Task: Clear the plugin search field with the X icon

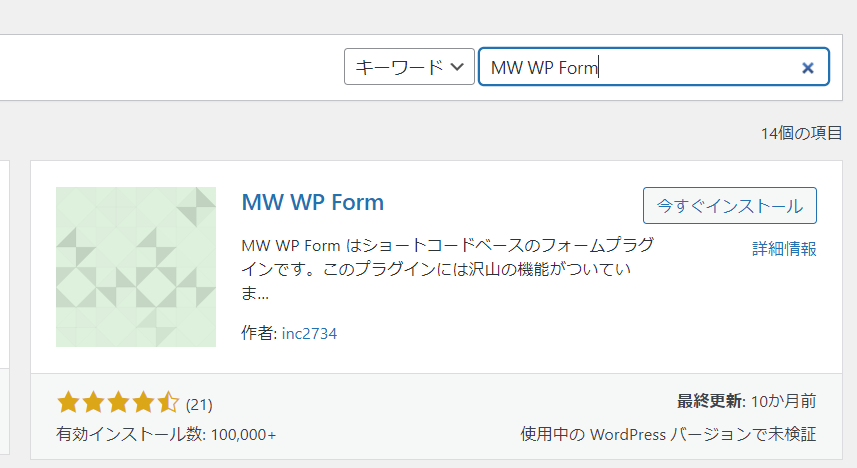Action: pyautogui.click(x=807, y=68)
